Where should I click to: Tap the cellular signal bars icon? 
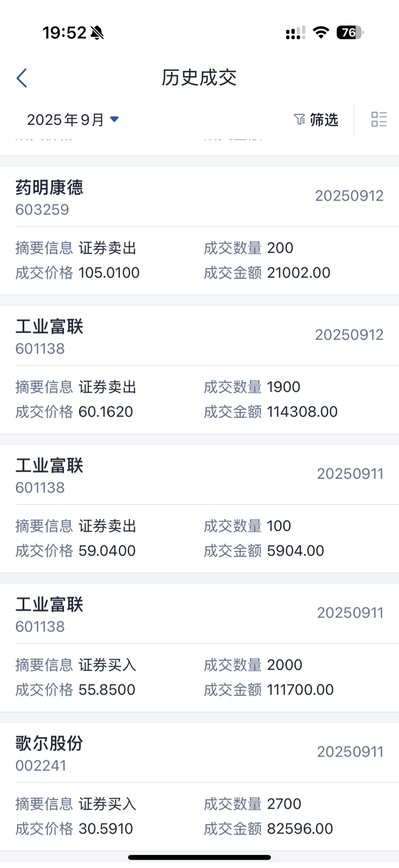point(295,33)
